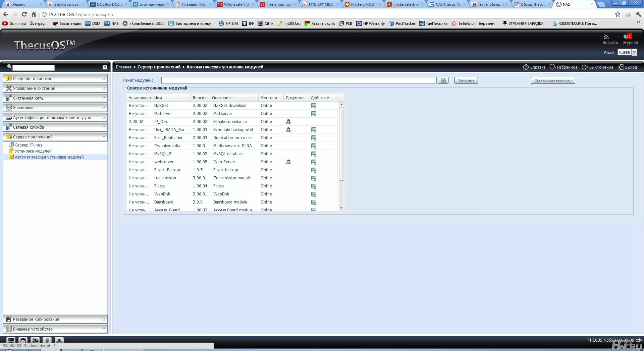Expand Системная сеть section
Screen dimensions: 644x351
pyautogui.click(x=55, y=98)
